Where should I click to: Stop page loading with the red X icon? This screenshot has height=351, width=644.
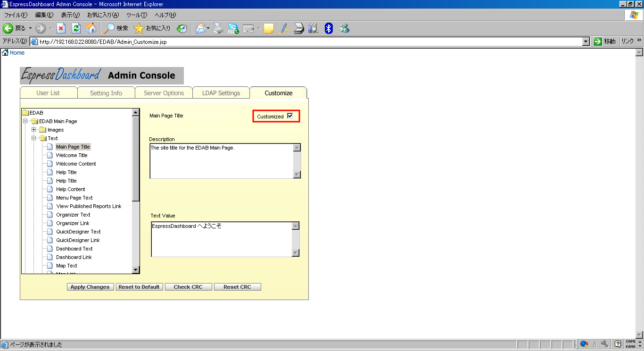[x=61, y=28]
